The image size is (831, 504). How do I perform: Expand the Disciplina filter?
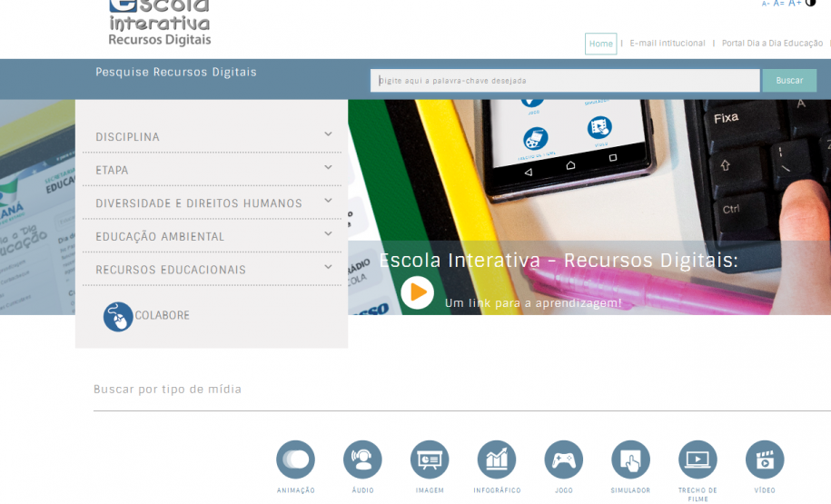(212, 137)
